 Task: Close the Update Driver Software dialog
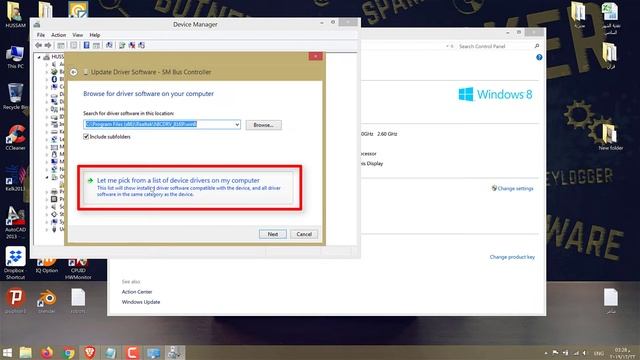(x=315, y=56)
